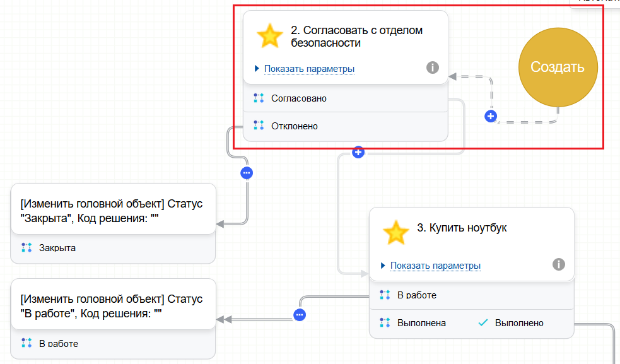Click the yellow 'Создать' circle
This screenshot has height=364, width=620.
[x=557, y=68]
